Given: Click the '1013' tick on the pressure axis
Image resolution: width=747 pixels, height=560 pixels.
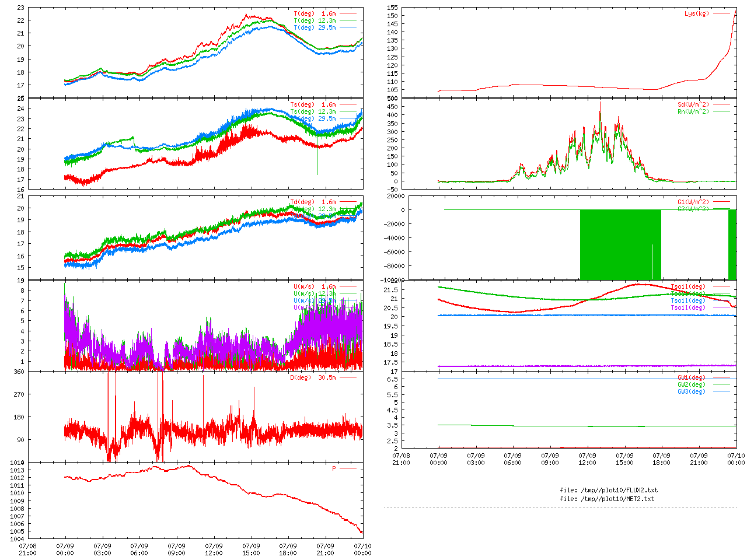Looking at the screenshot, I should 18,470.
